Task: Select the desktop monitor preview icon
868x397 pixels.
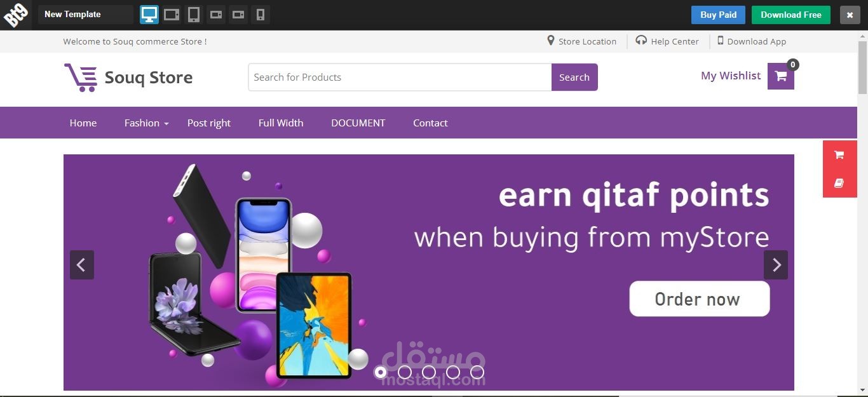Action: pos(149,15)
